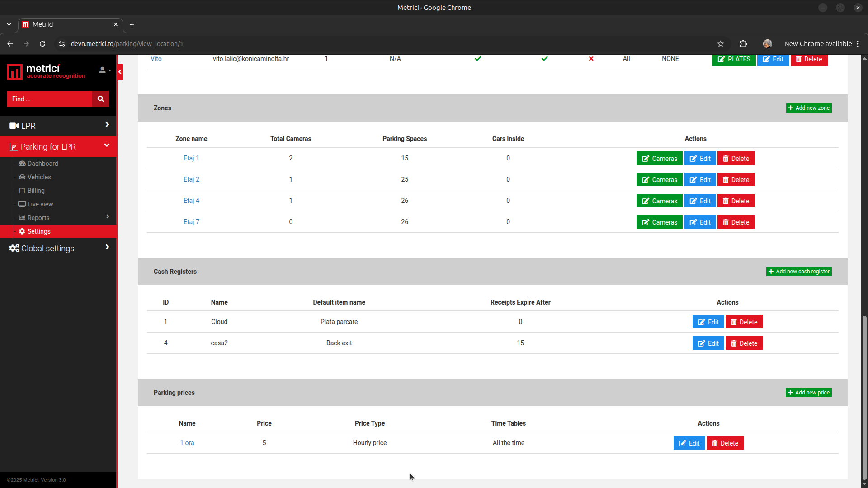
Task: Go back using browser back arrow
Action: coord(10,44)
